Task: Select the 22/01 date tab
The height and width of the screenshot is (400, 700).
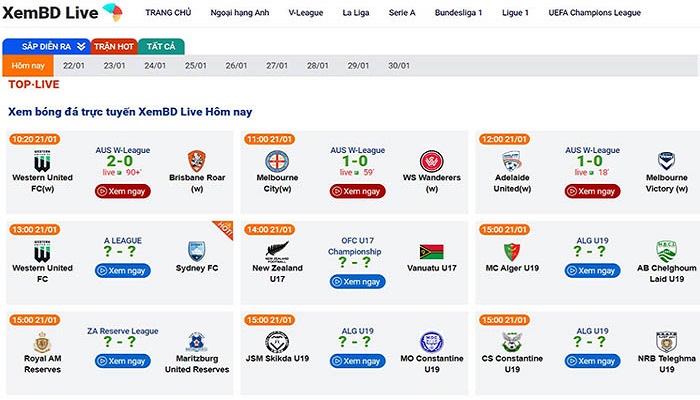Action: [74, 66]
